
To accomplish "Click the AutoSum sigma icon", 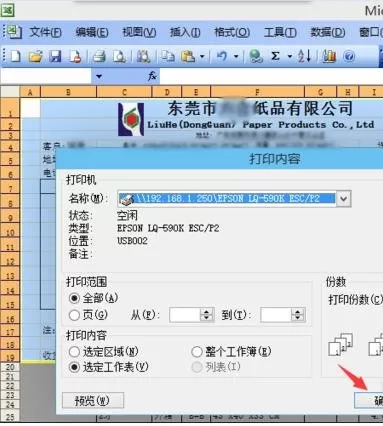I will (x=275, y=56).
